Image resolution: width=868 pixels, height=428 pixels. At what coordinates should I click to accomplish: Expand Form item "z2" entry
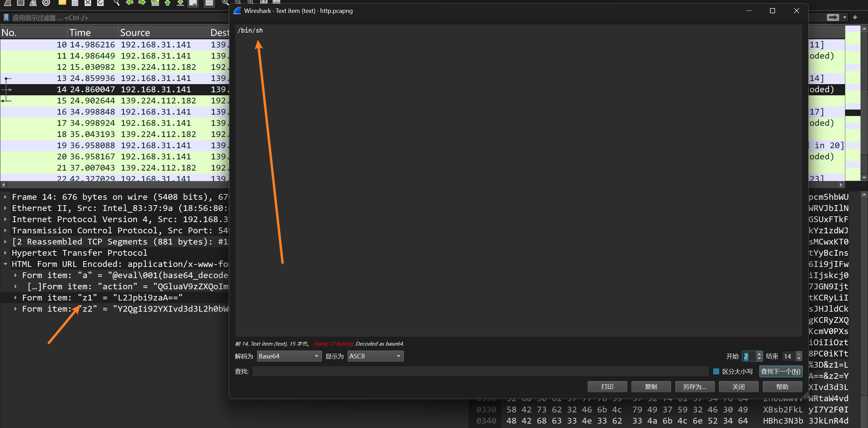(16, 309)
